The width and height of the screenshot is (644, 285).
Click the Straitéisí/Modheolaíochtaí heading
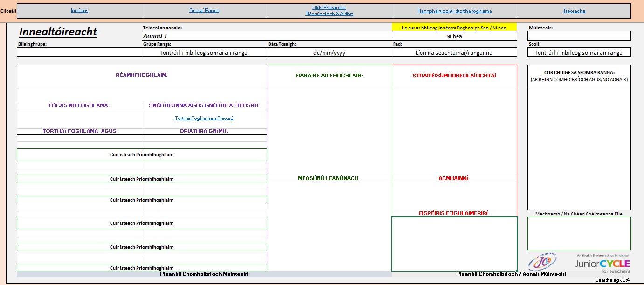454,76
